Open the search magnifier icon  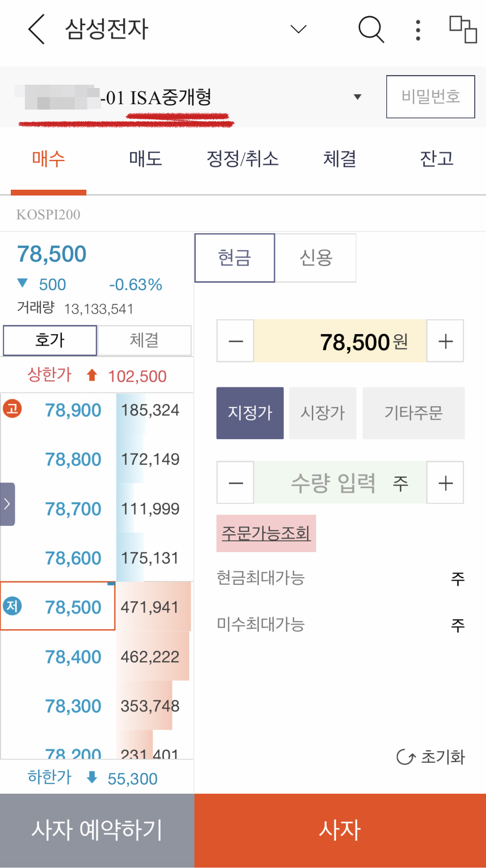371,29
